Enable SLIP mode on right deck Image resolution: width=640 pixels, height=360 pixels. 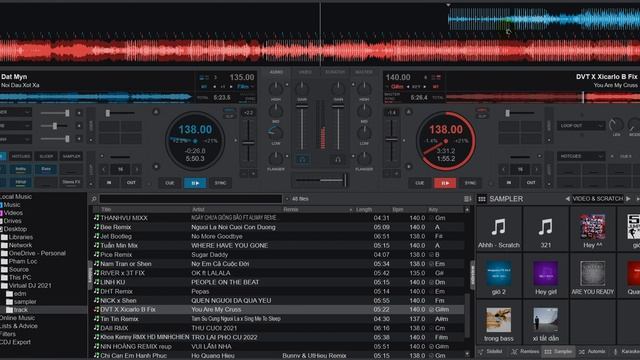(x=482, y=116)
